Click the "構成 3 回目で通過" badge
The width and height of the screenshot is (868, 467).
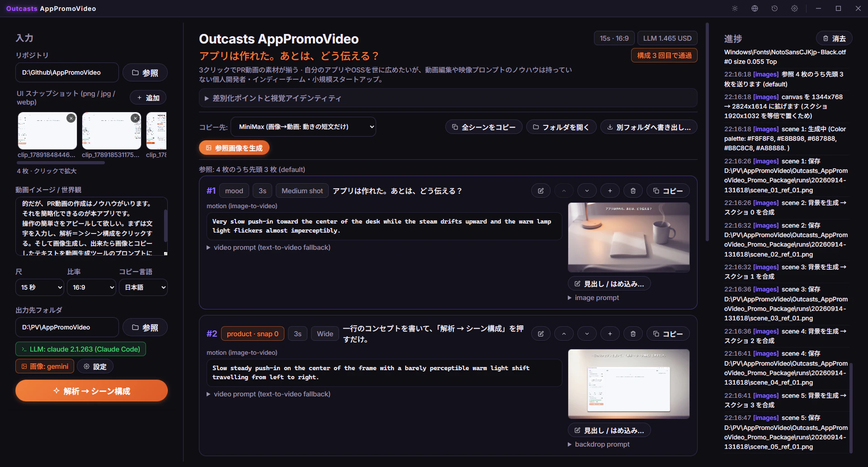(665, 56)
